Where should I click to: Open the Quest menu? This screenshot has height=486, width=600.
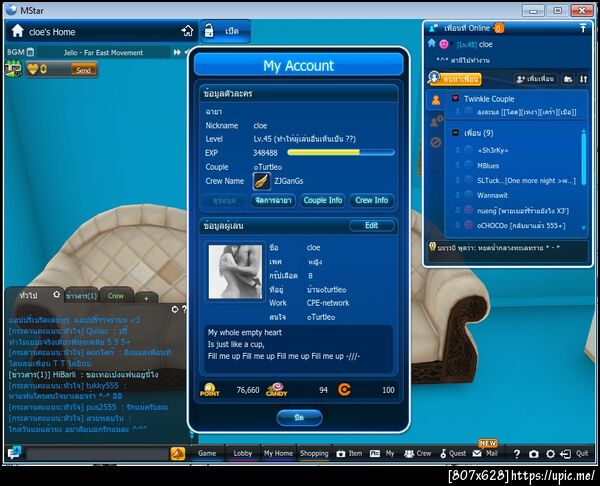tap(453, 453)
